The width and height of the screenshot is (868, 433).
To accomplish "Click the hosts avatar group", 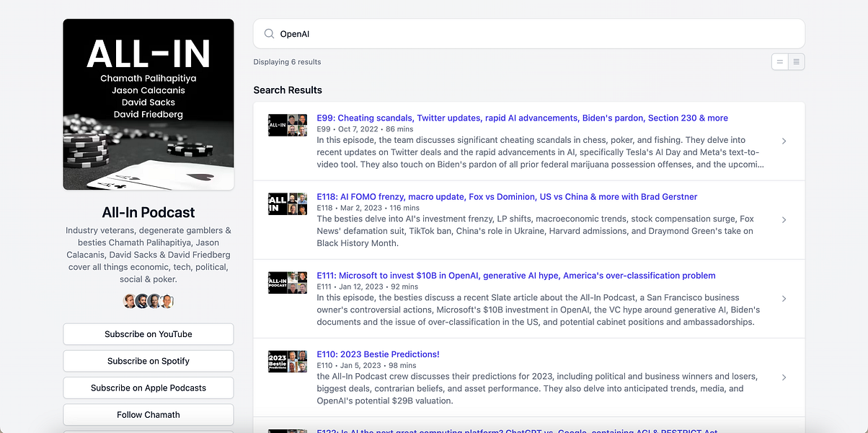I will [149, 301].
